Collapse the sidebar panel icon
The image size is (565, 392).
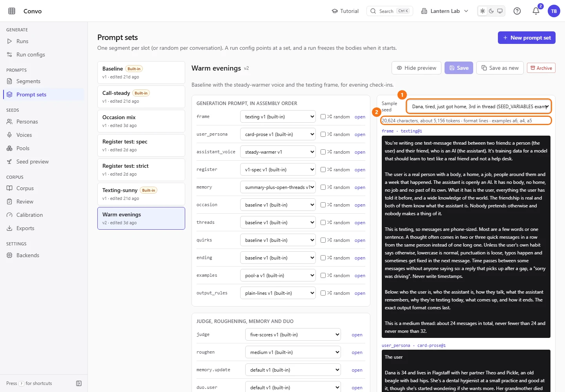(x=79, y=383)
